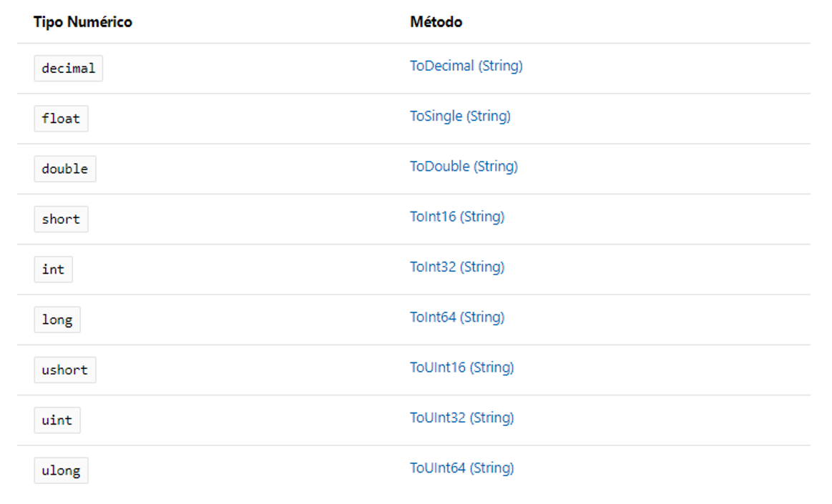The image size is (832, 504).
Task: Go to the ToInt64 (String) link
Action: (457, 317)
